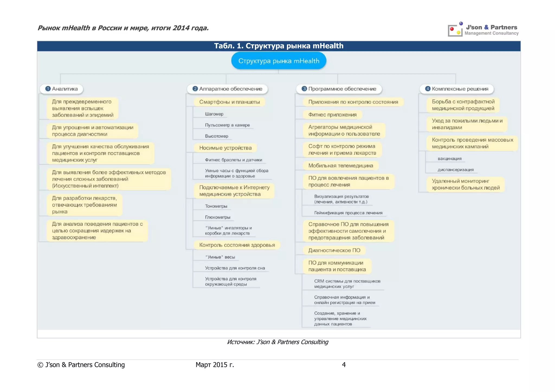Click ПО для коммуникации пациента и поставщика
Image resolution: width=555 pixels, height=392 pixels.
[337, 266]
